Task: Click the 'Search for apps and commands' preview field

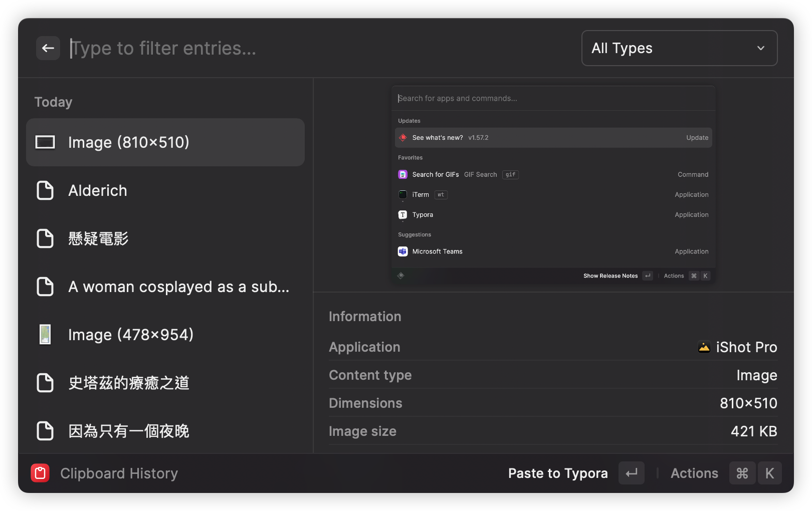Action: click(553, 98)
